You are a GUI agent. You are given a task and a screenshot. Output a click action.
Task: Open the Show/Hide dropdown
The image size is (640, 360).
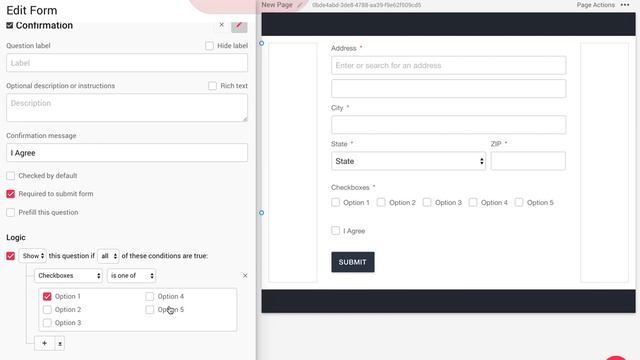pos(33,256)
